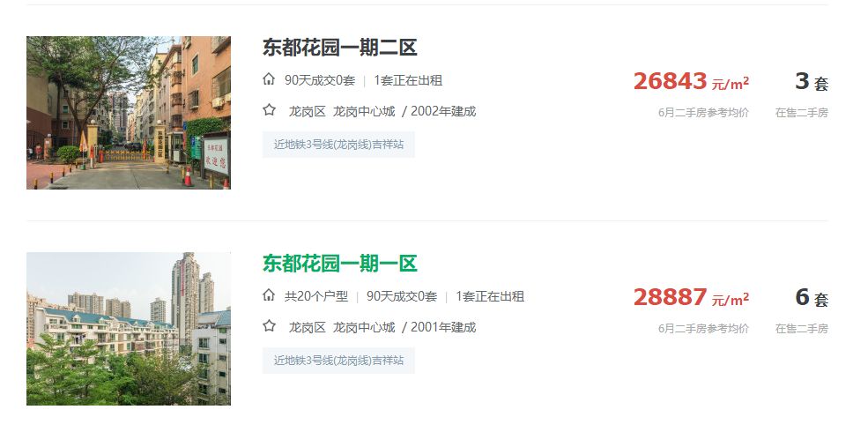Open the 3套 在售二手房 count
Viewport: 868px width, 432px height.
pos(812,82)
